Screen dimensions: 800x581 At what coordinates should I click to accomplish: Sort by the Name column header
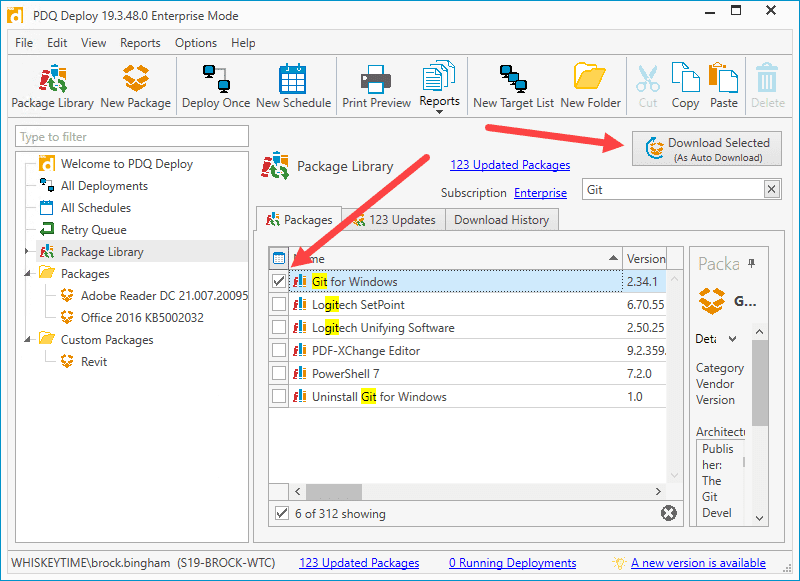456,258
